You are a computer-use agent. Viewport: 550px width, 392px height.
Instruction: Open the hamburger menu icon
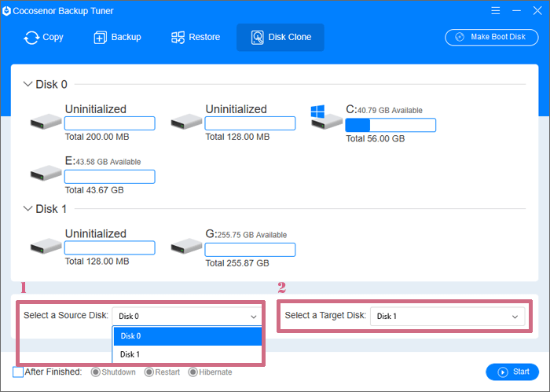(x=496, y=11)
